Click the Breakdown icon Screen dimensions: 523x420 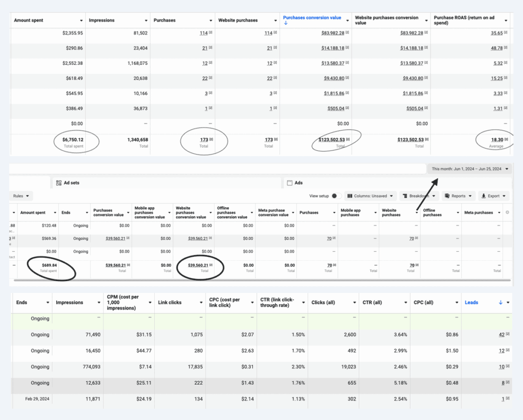pos(405,196)
